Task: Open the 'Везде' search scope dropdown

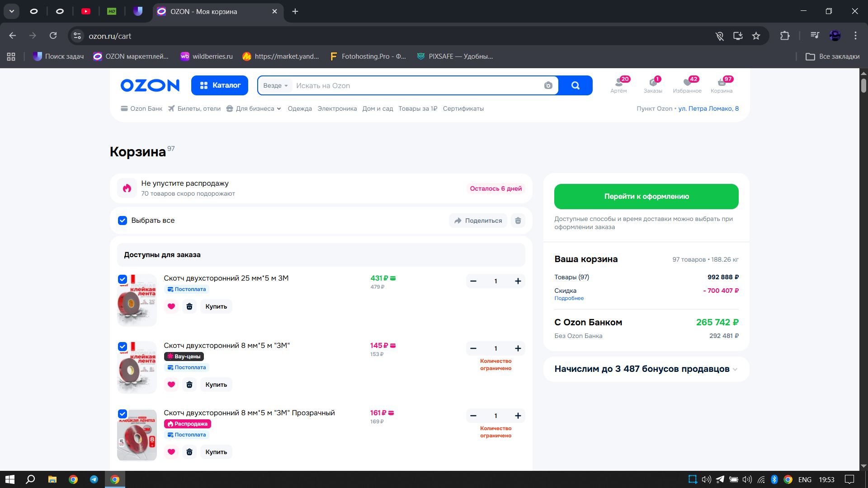Action: (275, 85)
